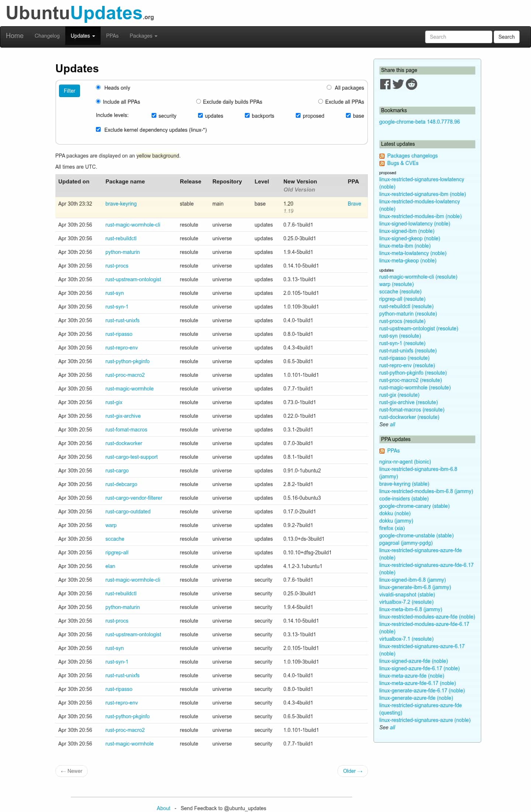Image resolution: width=531 pixels, height=812 pixels.
Task: Choose Exclude daily builds PPAs
Action: click(x=198, y=101)
